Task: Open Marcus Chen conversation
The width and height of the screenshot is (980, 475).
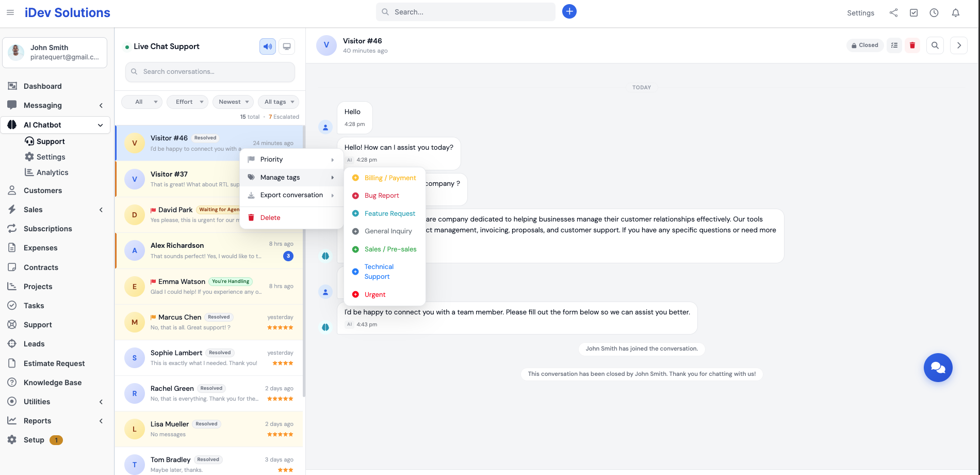Action: coord(209,322)
